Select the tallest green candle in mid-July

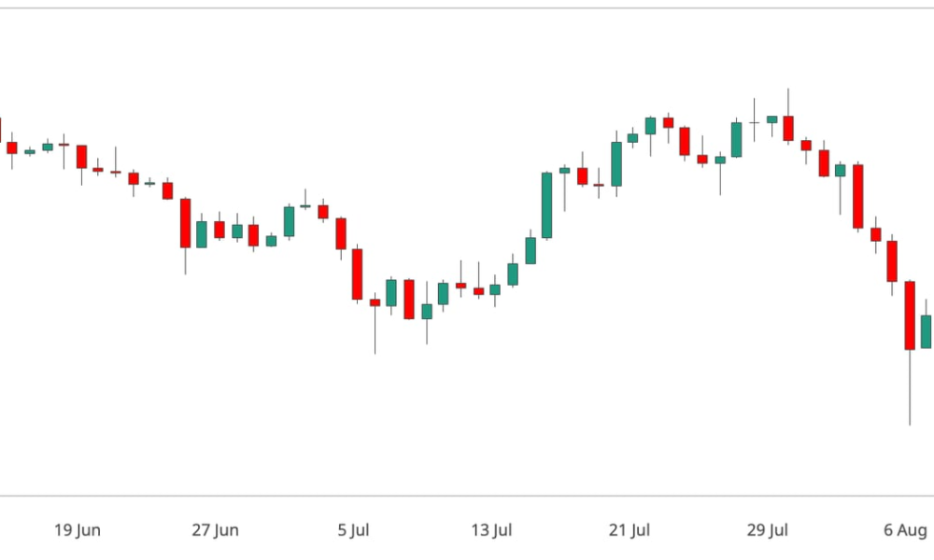coord(546,205)
